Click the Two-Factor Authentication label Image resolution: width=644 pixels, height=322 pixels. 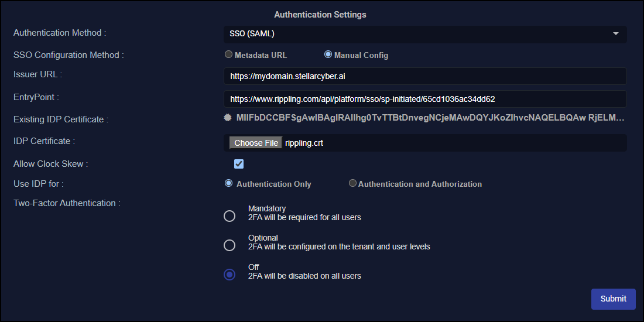(67, 203)
